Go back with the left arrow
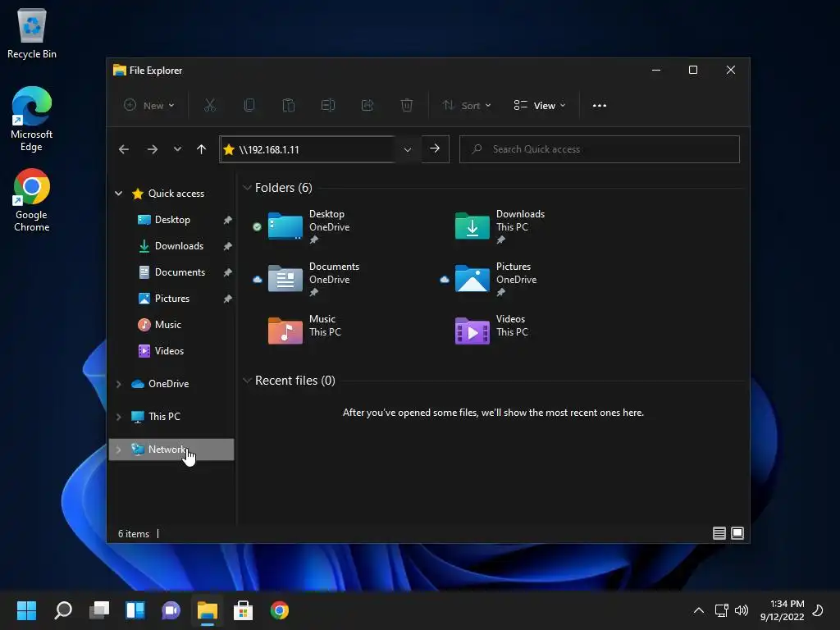Image resolution: width=840 pixels, height=630 pixels. coord(124,149)
